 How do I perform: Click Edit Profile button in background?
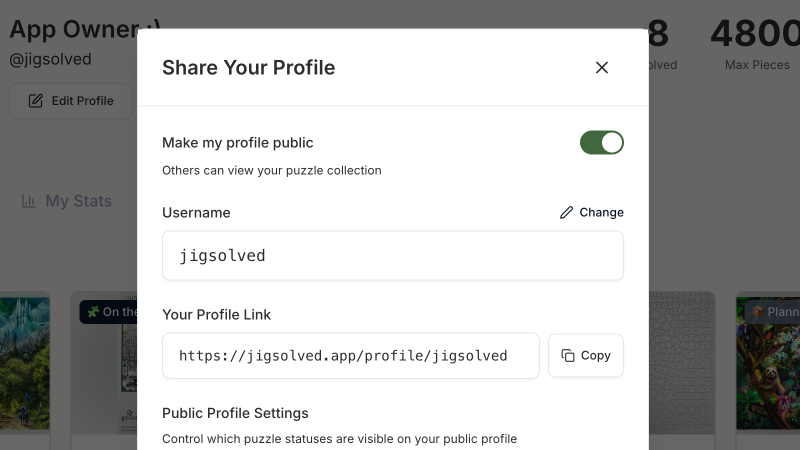(x=71, y=101)
